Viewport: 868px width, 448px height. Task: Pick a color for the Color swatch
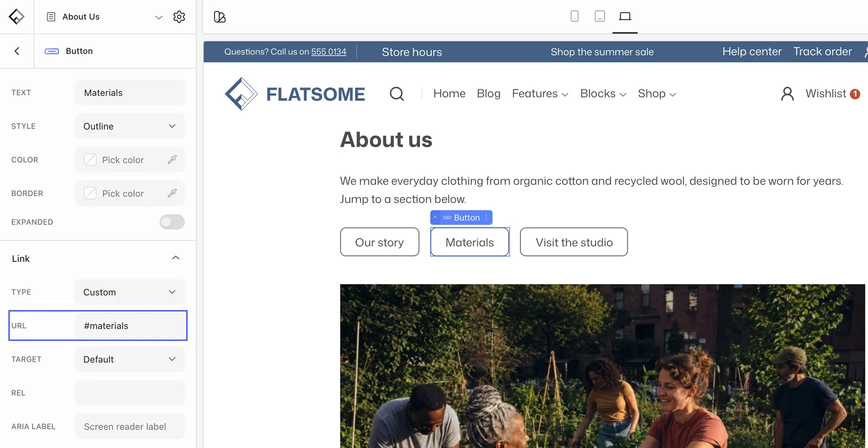[x=90, y=160]
